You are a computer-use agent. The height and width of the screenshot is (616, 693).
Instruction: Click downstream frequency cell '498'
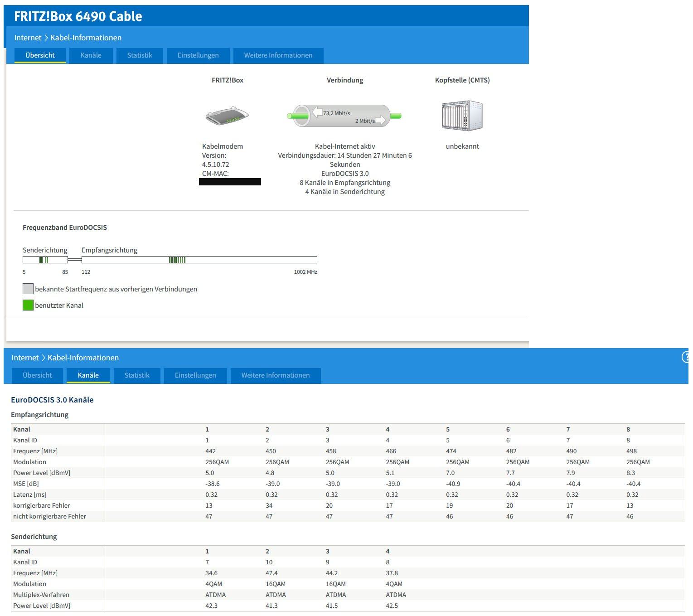tap(631, 451)
